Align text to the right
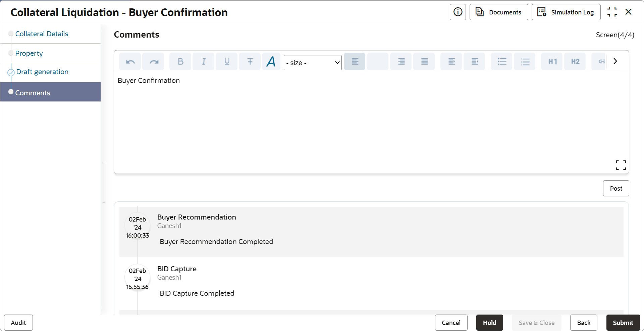Screen dimensions: 644x331 401,61
